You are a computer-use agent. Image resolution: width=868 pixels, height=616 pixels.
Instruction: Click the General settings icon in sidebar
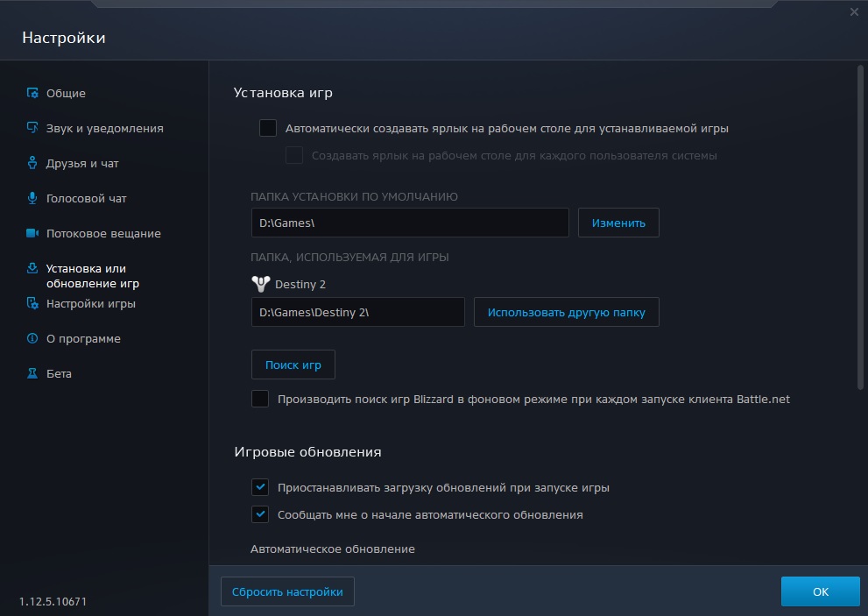click(32, 93)
